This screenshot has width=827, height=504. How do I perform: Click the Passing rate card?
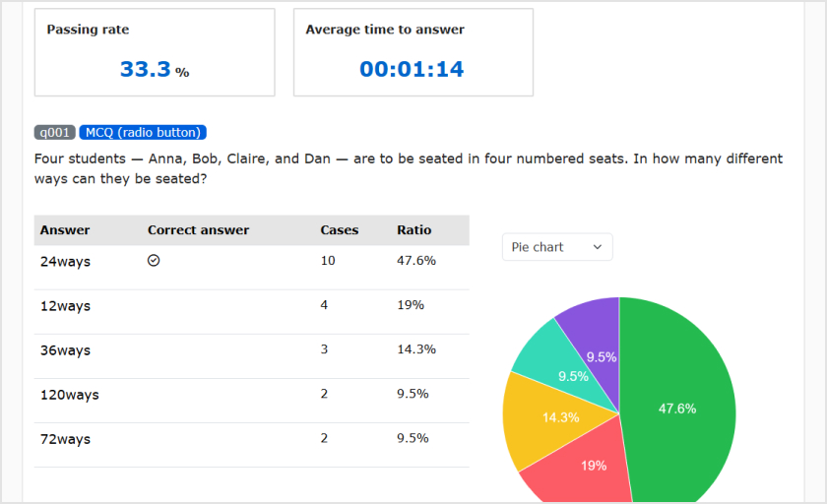155,53
